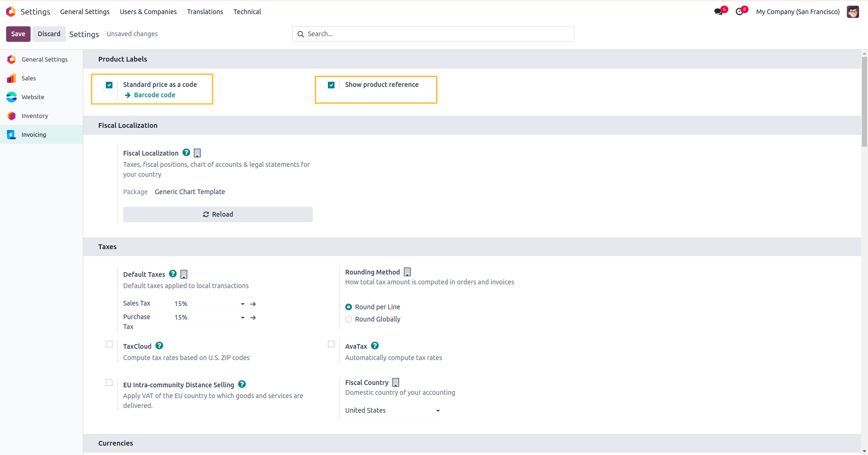868x455 pixels.
Task: Click the Save button
Action: point(18,34)
